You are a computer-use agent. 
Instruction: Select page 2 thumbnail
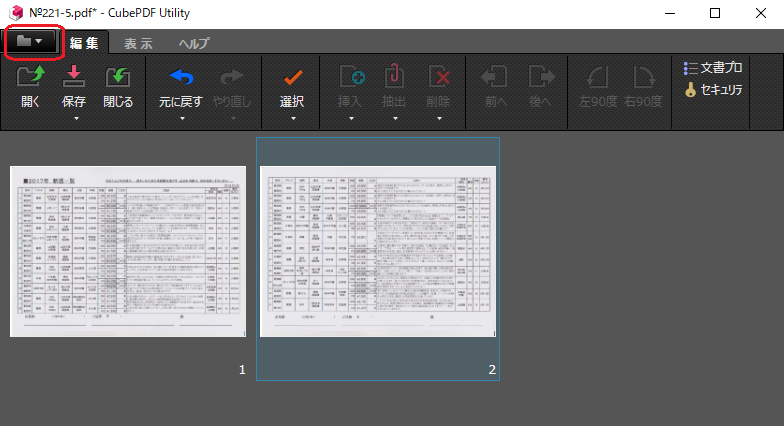point(378,252)
